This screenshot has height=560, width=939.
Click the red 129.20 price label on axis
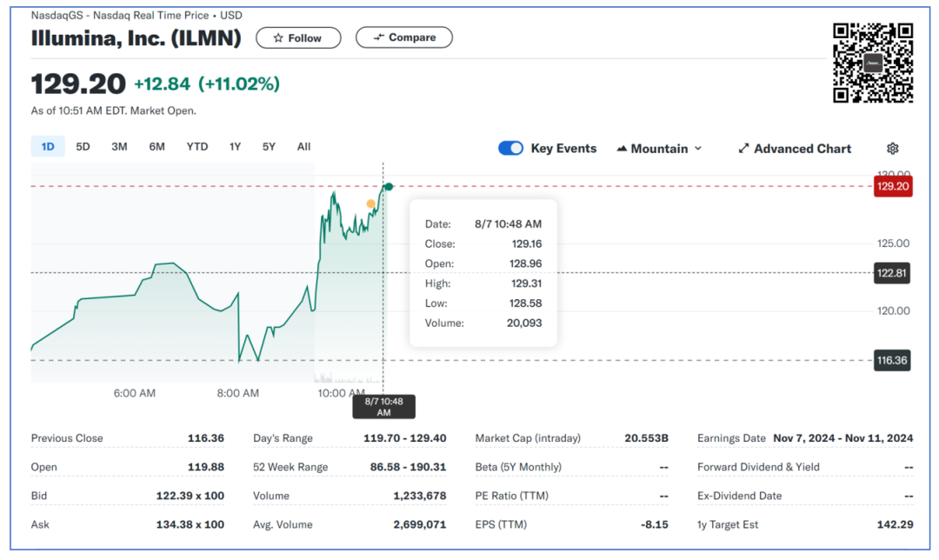pyautogui.click(x=893, y=186)
